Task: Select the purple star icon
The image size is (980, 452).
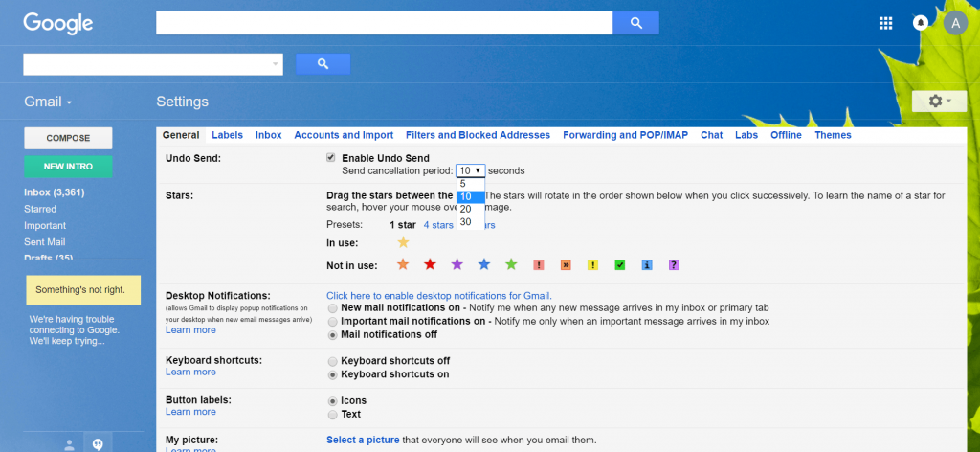Action: 457,264
